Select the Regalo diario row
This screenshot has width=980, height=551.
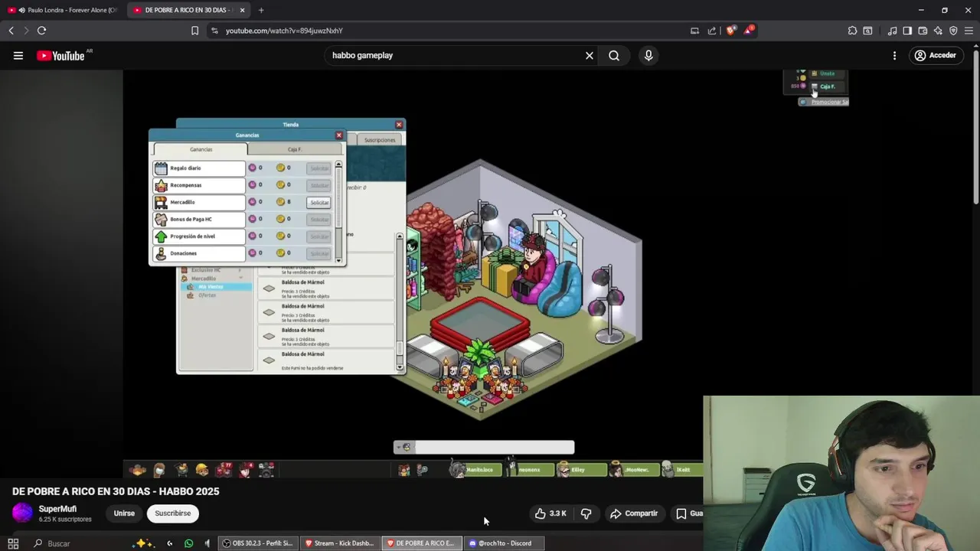coord(199,168)
